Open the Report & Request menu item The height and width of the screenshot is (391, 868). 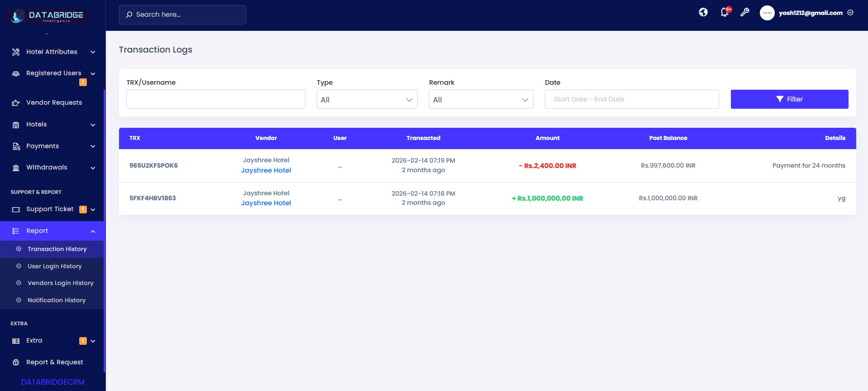[55, 362]
